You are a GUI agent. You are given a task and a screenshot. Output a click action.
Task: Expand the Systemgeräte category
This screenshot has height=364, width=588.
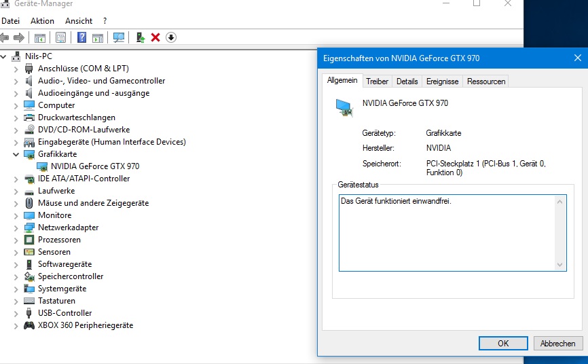(x=16, y=289)
